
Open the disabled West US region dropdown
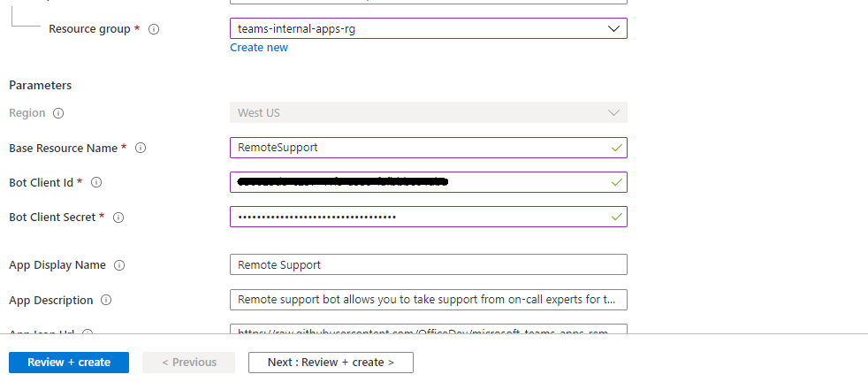pos(429,112)
